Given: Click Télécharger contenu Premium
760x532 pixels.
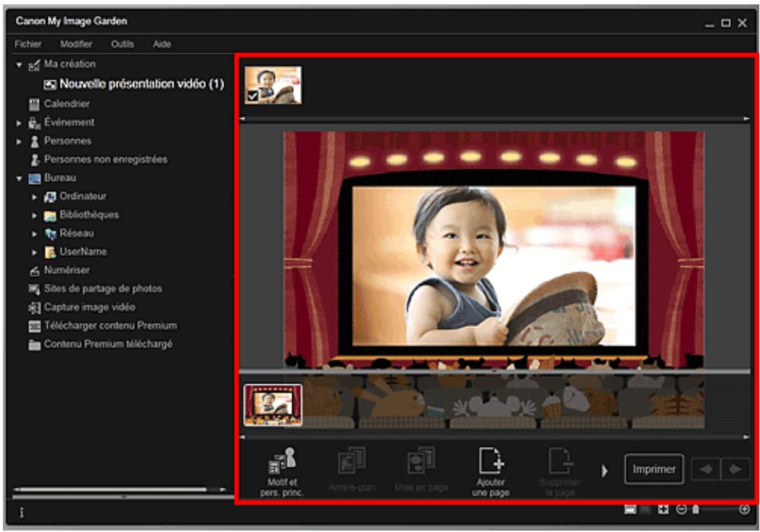Looking at the screenshot, I should pyautogui.click(x=110, y=325).
